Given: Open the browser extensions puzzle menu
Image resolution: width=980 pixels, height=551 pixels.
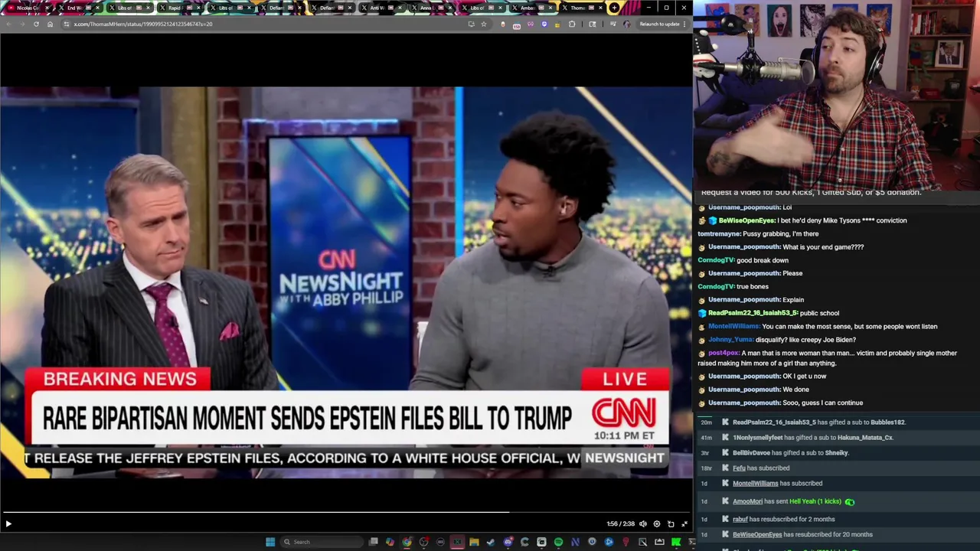Looking at the screenshot, I should point(572,24).
